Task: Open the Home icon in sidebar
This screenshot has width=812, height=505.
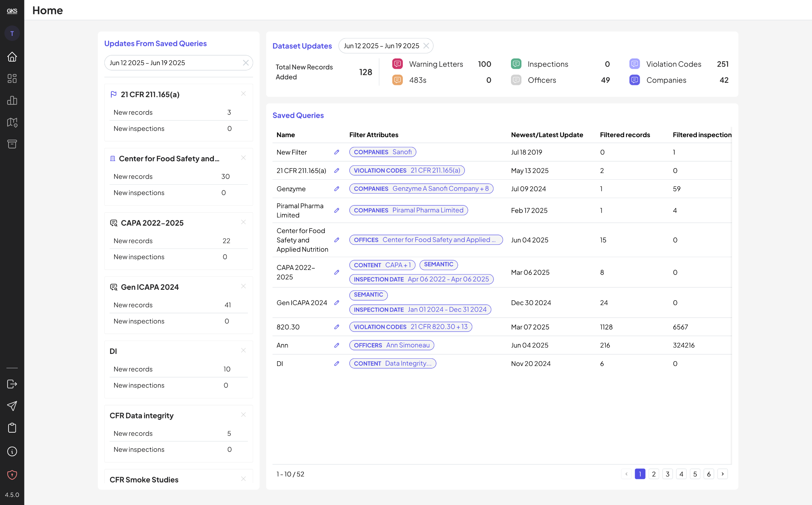Action: pos(12,57)
